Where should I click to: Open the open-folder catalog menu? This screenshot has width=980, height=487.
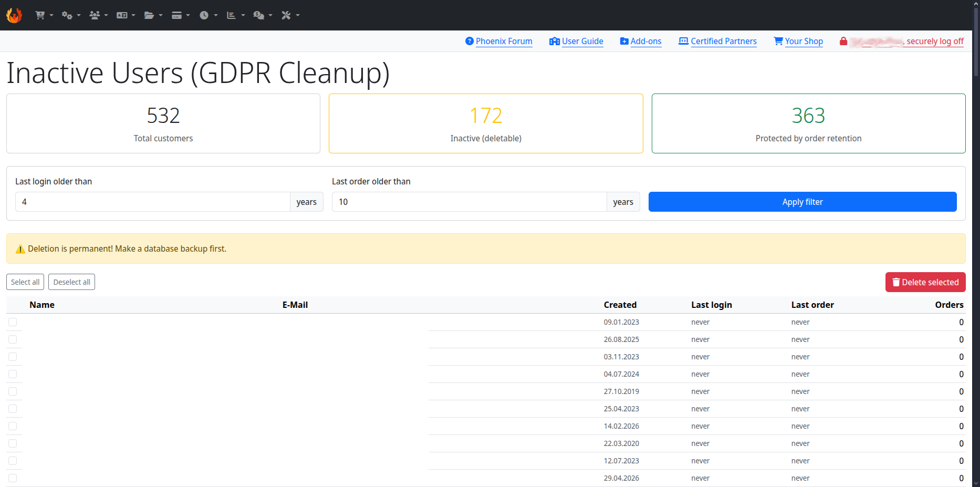point(153,15)
